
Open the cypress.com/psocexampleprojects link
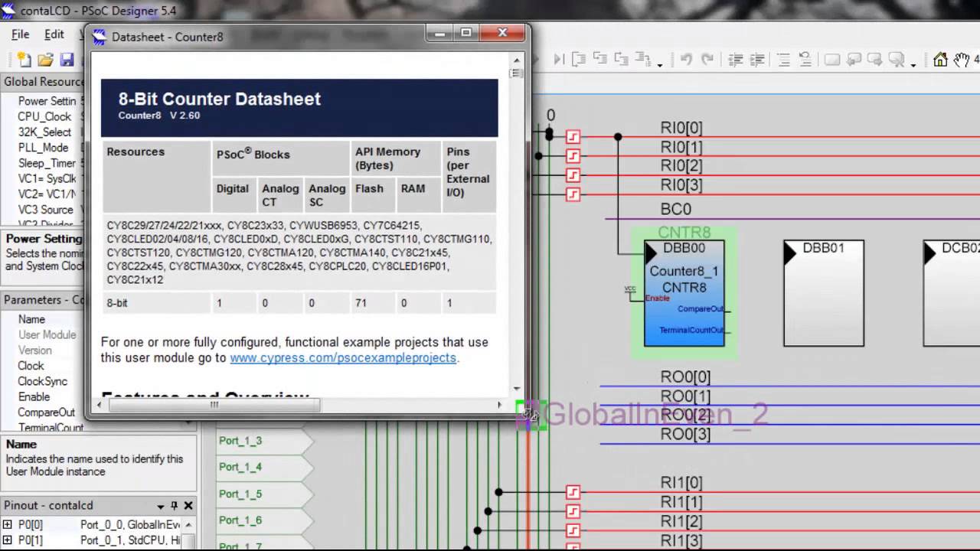click(343, 357)
